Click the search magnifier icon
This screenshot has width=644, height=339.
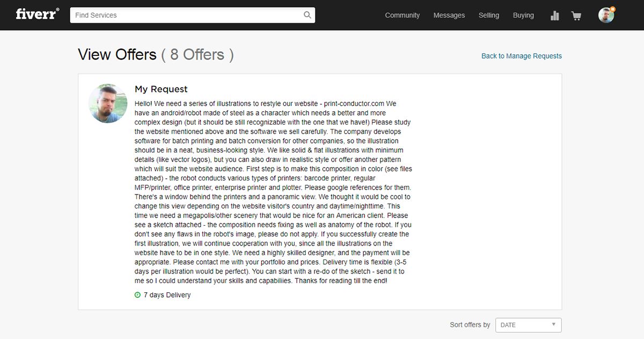(x=307, y=15)
